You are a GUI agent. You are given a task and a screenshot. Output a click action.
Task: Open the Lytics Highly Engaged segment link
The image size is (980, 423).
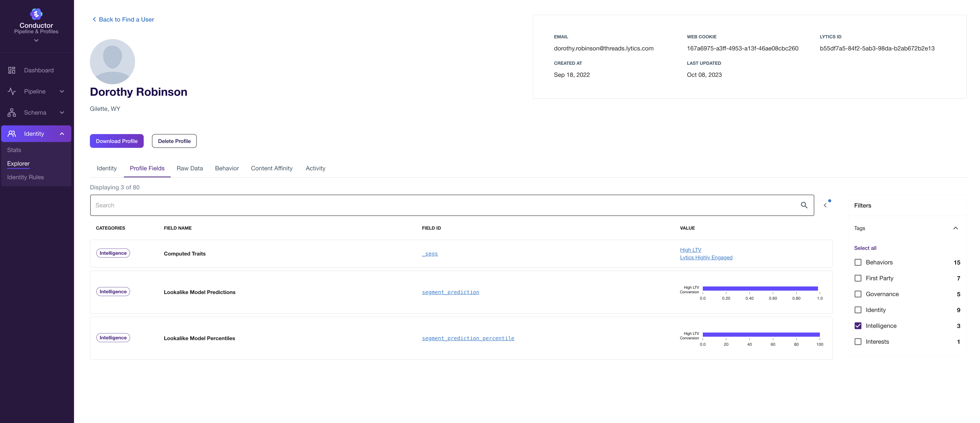point(706,258)
